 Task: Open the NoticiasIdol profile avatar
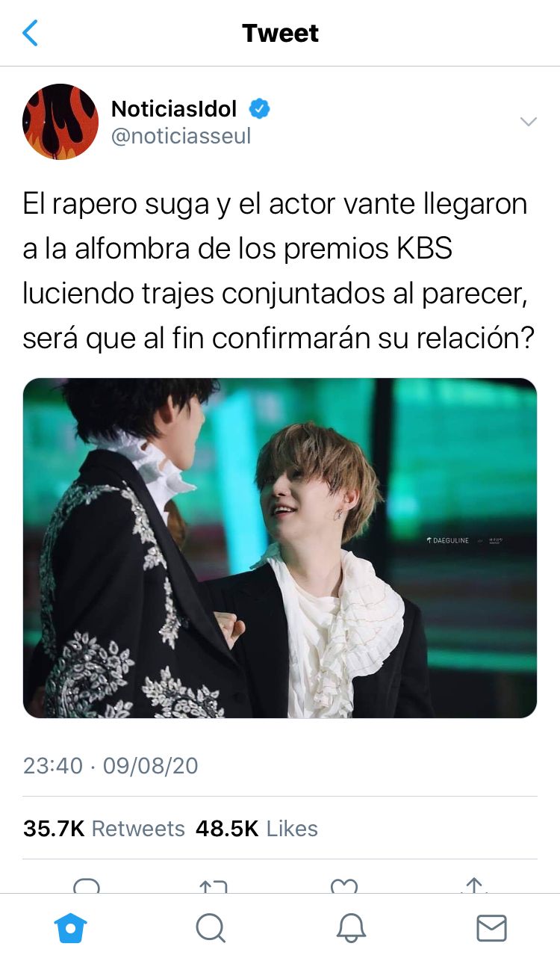[60, 122]
